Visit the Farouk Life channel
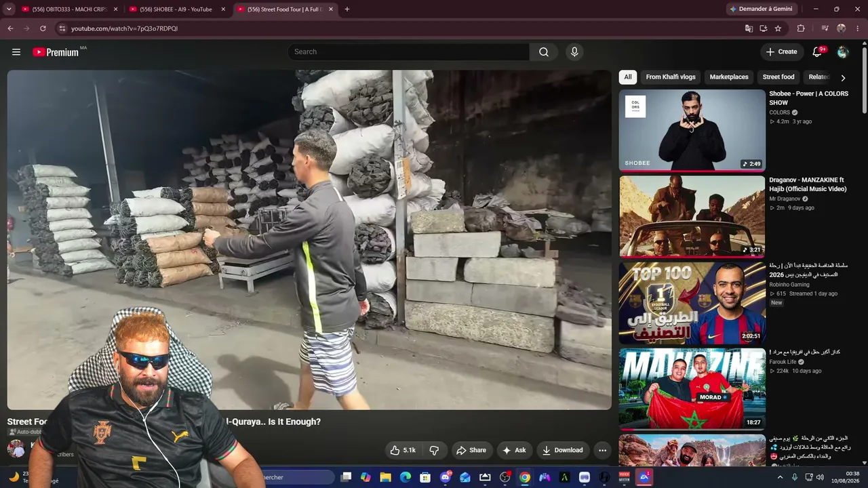 pyautogui.click(x=783, y=362)
